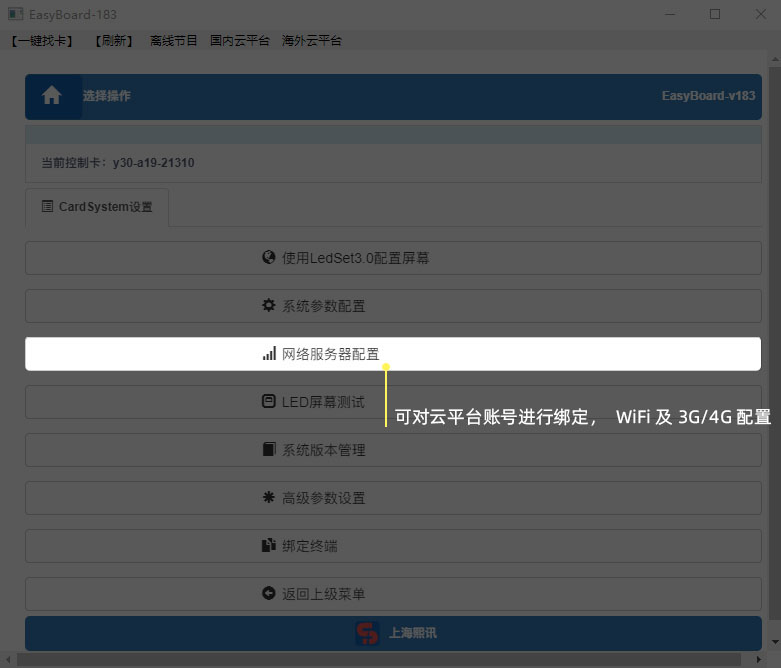The height and width of the screenshot is (668, 781).
Task: Close the EasyBoard-183 window
Action: coord(761,14)
